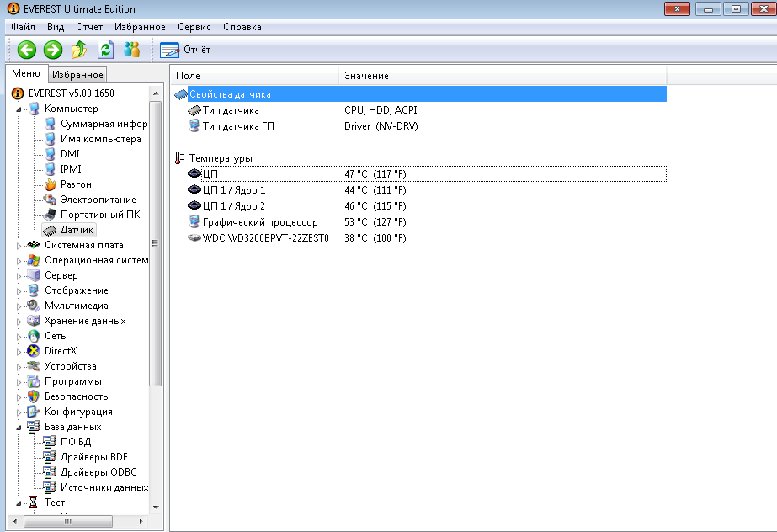The image size is (777, 532).
Task: Click the Системная плата motherboard icon
Action: pyautogui.click(x=34, y=245)
